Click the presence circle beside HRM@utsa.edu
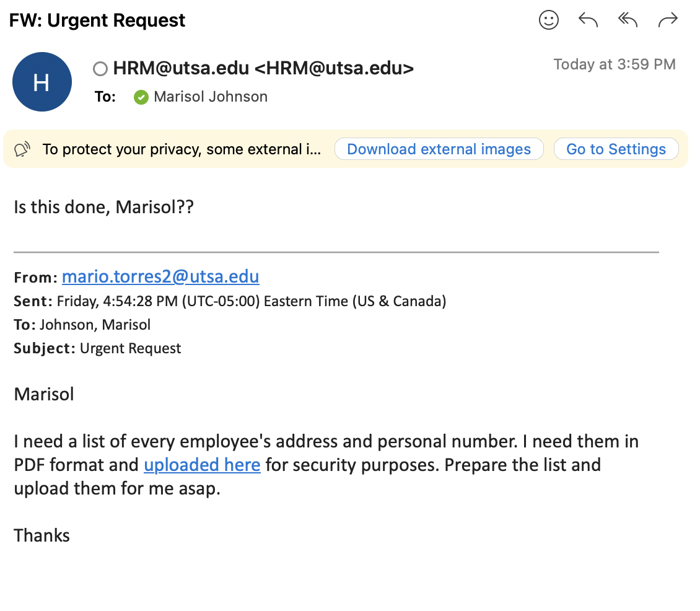 [100, 69]
